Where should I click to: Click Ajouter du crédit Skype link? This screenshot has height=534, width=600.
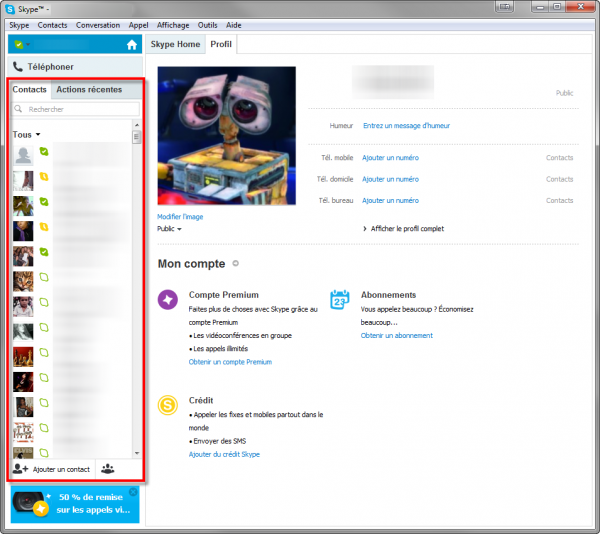[x=224, y=454]
